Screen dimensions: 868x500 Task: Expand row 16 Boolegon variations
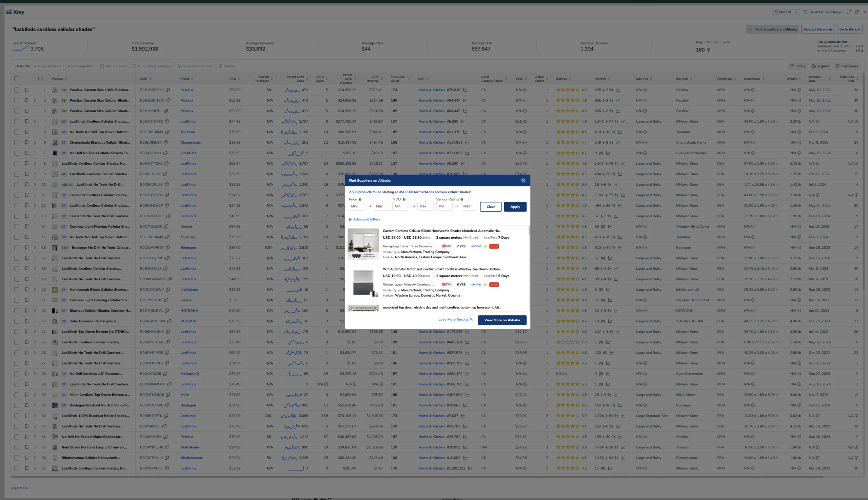pyautogui.click(x=35, y=247)
